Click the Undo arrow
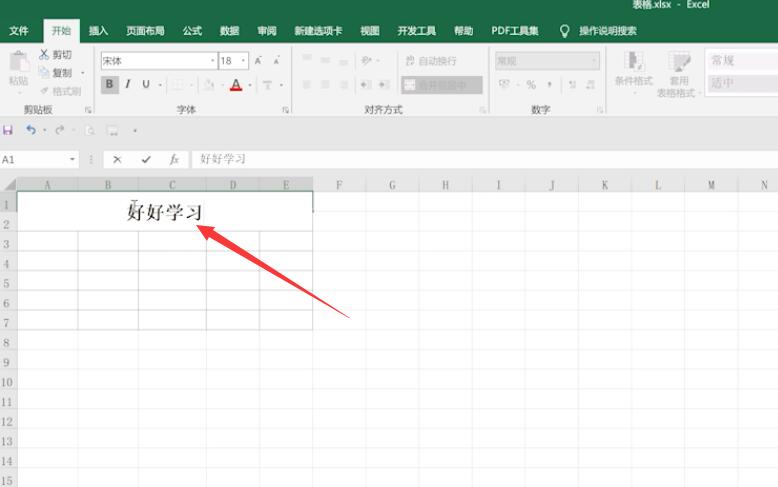This screenshot has height=487, width=778. 31,130
